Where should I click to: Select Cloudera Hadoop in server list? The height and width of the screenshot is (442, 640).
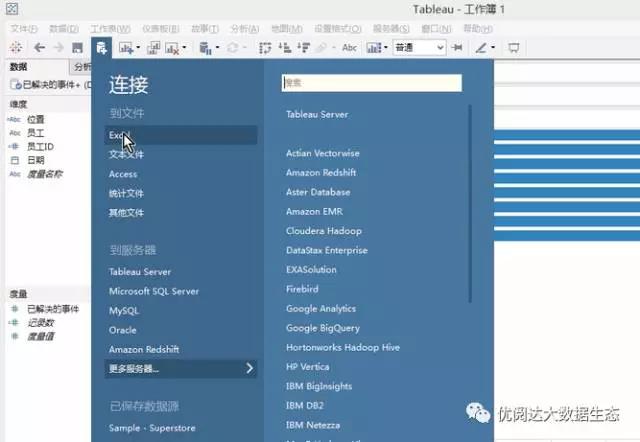coord(324,231)
